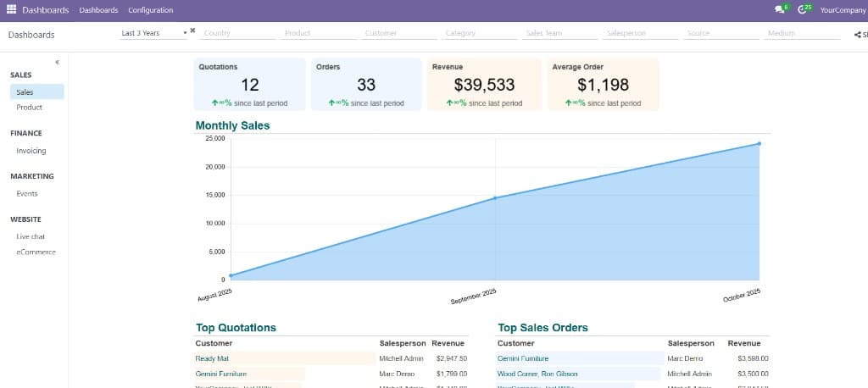Click the share icon at top right
The image size is (868, 388).
858,35
